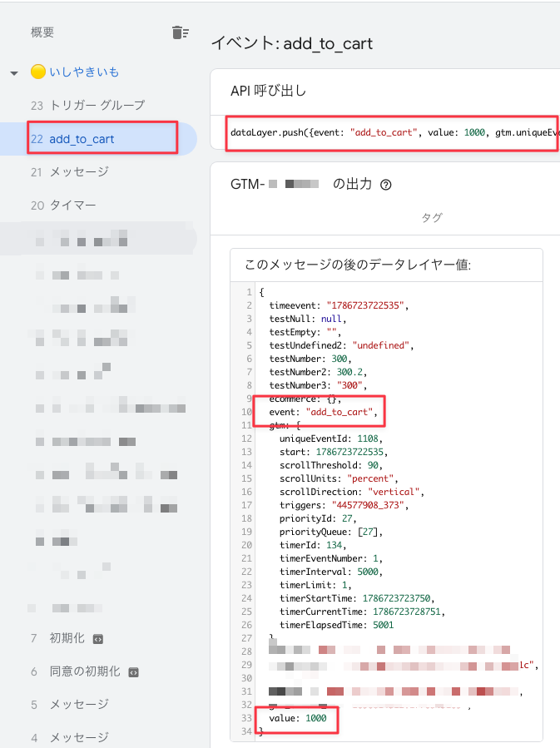Click the value: 1000 line
The height and width of the screenshot is (748, 560).
pyautogui.click(x=298, y=718)
